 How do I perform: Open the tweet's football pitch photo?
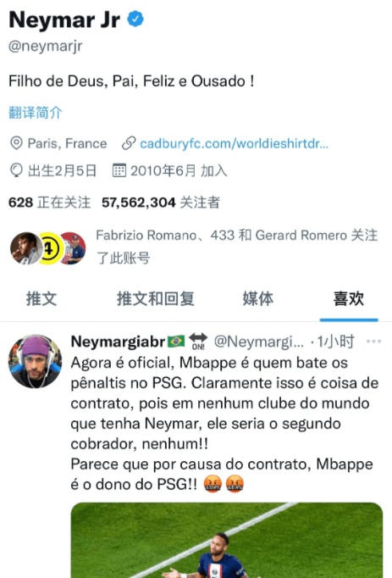click(x=227, y=540)
